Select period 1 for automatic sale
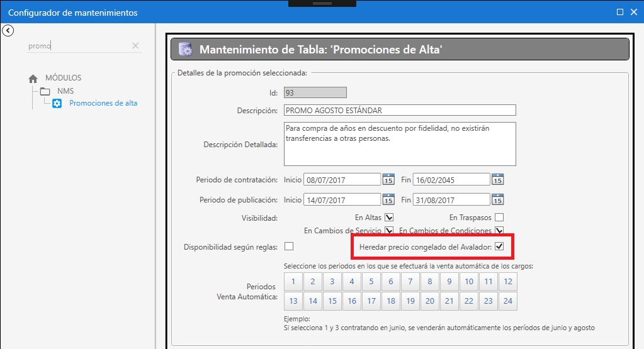 (x=293, y=282)
